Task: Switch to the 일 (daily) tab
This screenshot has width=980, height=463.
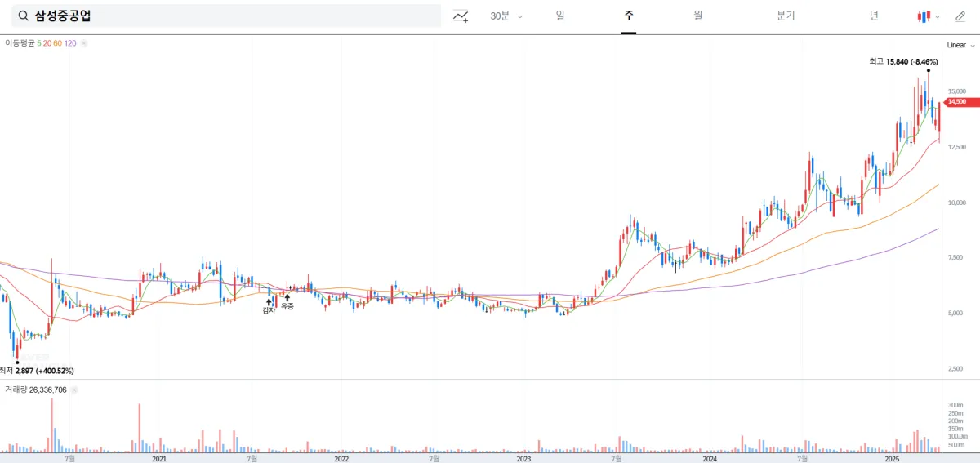Action: (x=560, y=16)
